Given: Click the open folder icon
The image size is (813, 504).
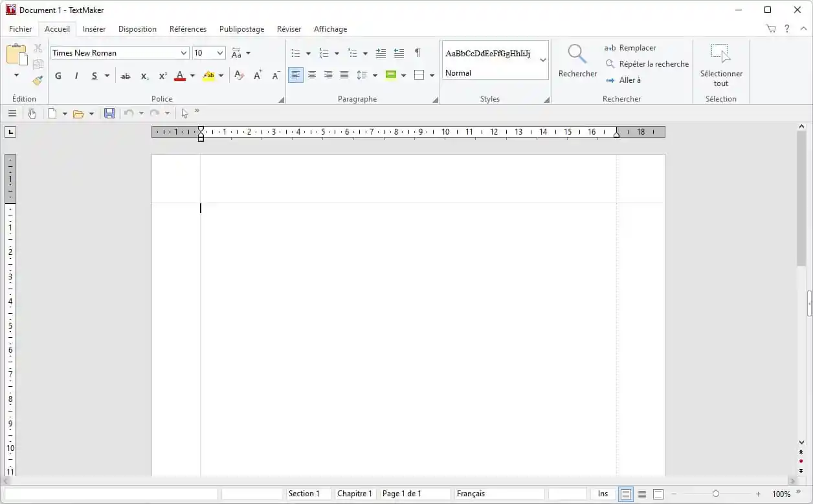Looking at the screenshot, I should [78, 113].
